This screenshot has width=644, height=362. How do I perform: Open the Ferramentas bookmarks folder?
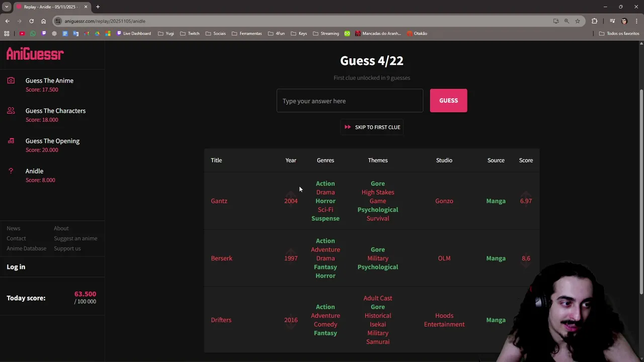click(x=247, y=34)
